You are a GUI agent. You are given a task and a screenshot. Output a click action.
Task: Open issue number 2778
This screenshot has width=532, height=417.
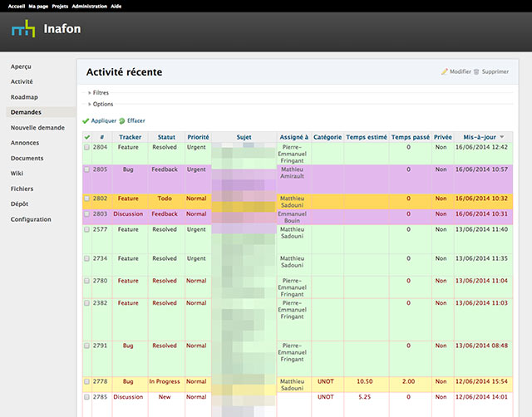[100, 381]
